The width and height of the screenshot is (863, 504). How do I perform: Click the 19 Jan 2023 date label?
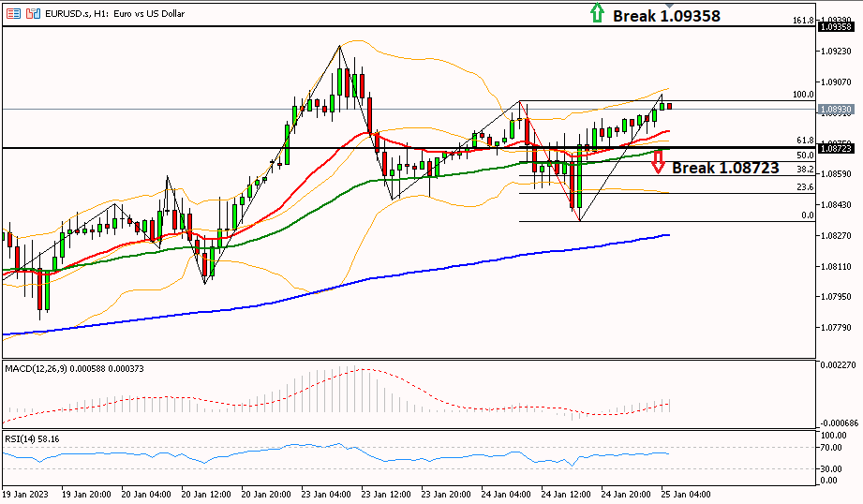(x=25, y=494)
